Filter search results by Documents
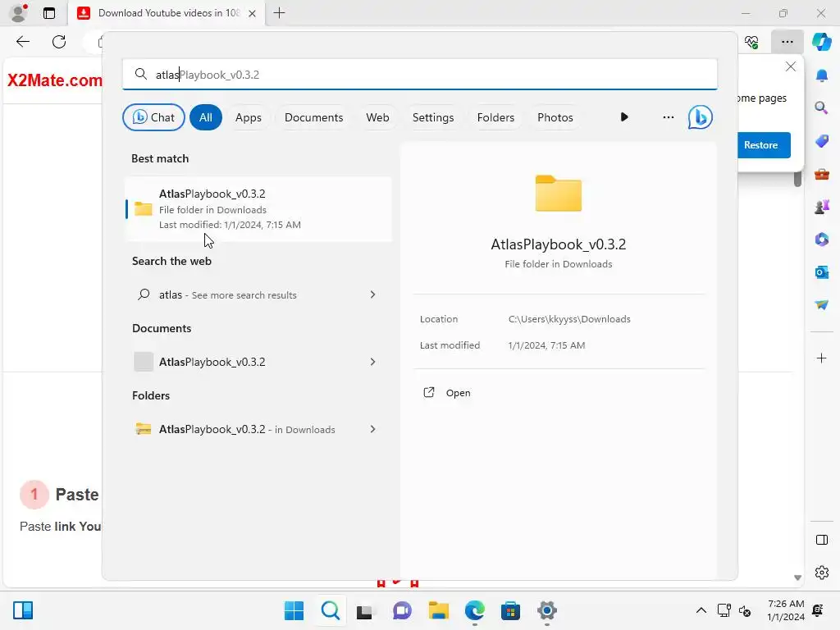Screen dimensions: 840x630 click(314, 117)
